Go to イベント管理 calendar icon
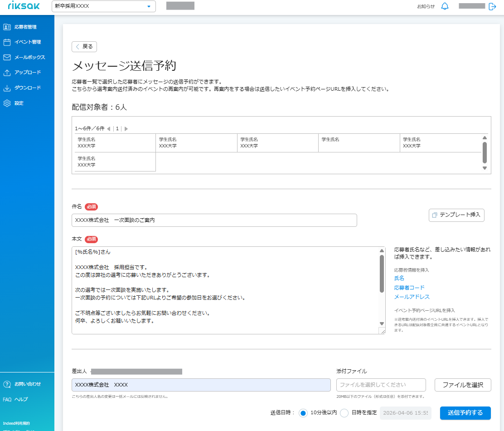 [7, 42]
